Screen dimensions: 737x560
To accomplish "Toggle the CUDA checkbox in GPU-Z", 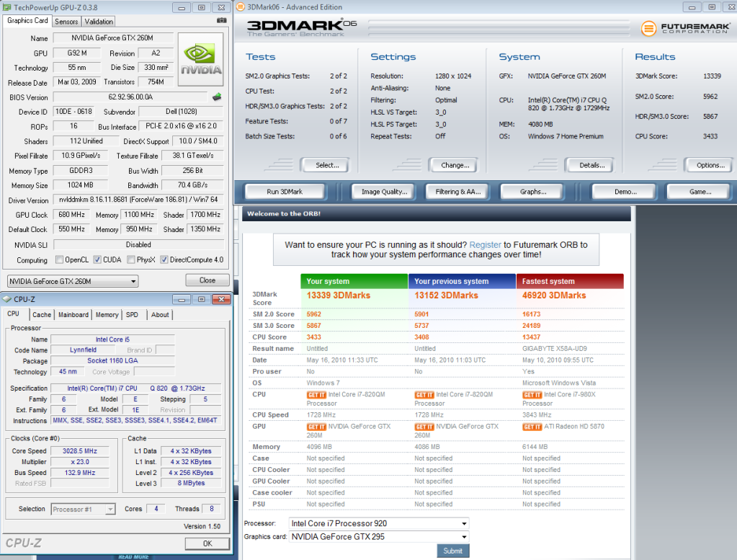I will (x=97, y=259).
